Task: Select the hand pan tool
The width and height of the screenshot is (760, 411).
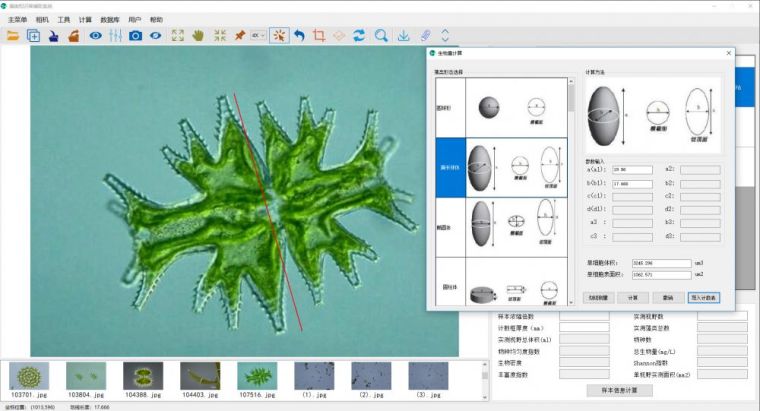Action: (198, 35)
